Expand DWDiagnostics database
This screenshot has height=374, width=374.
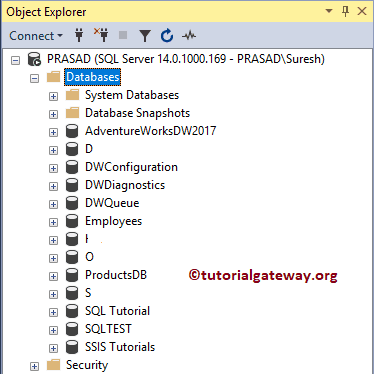click(53, 186)
